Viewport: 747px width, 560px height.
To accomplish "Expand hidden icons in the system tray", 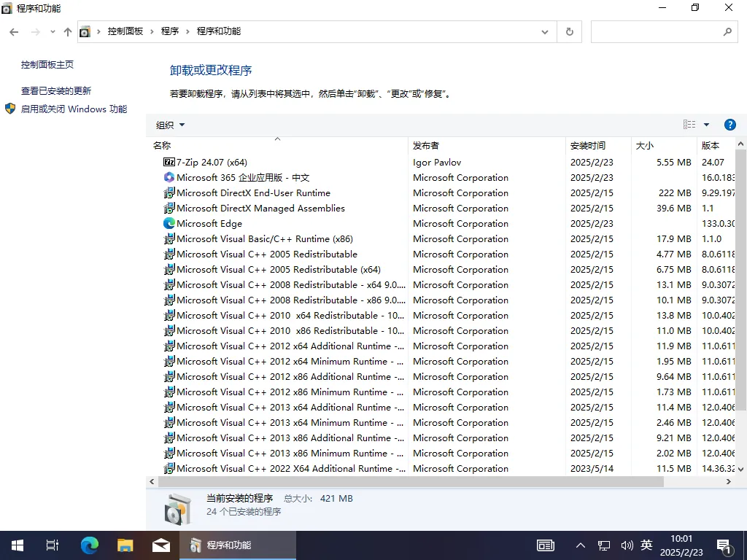I will pyautogui.click(x=580, y=545).
